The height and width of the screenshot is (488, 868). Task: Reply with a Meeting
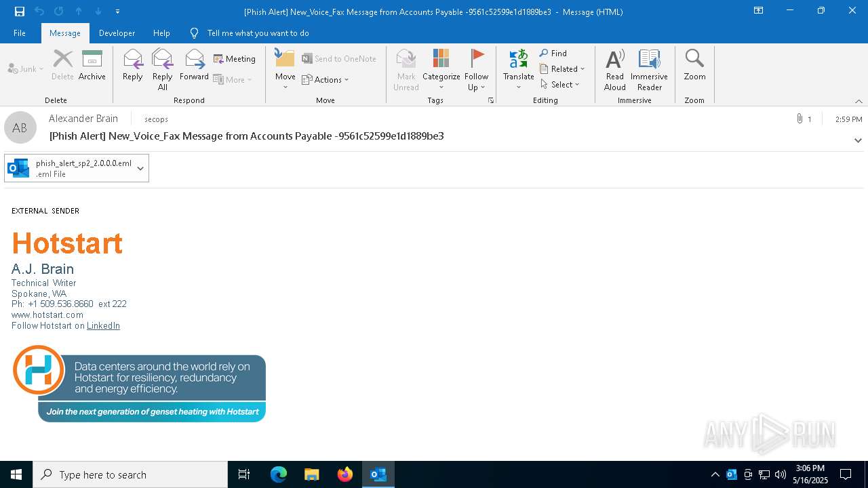coord(235,59)
